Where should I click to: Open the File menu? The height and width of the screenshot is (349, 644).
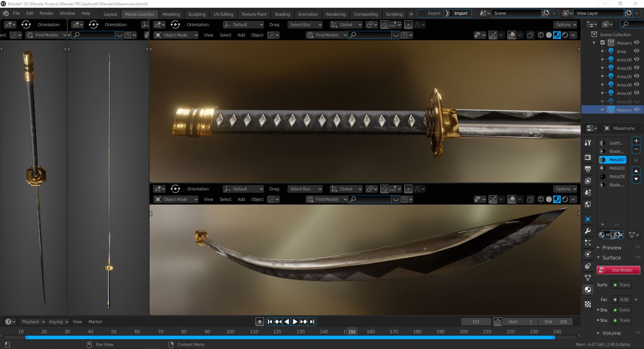tap(16, 13)
